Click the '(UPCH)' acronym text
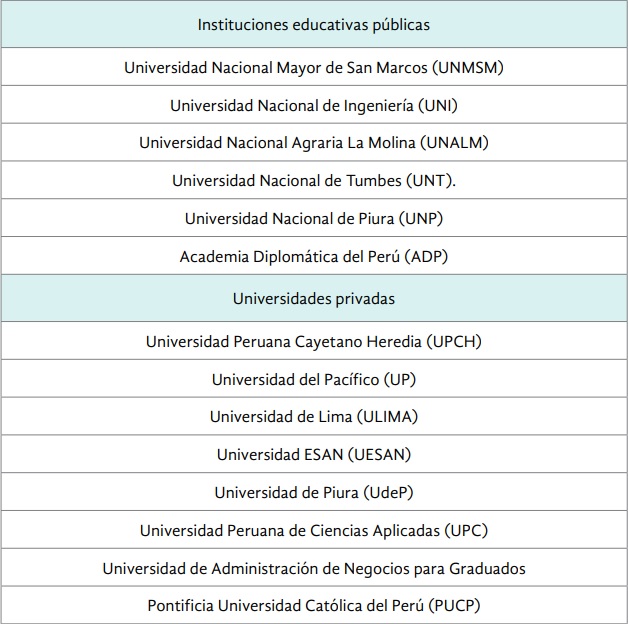This screenshot has width=628, height=624. pos(453,341)
